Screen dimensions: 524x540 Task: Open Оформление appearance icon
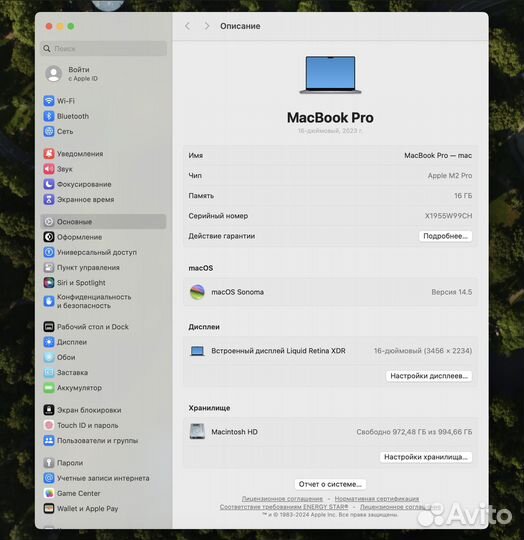(49, 237)
